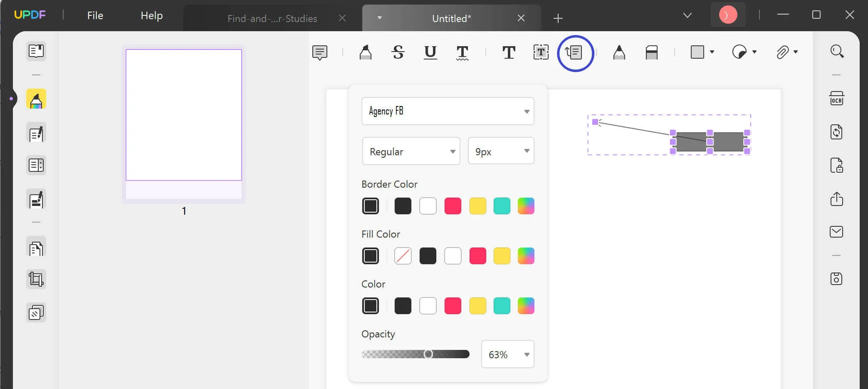Toggle the Underline annotation tool

click(430, 52)
